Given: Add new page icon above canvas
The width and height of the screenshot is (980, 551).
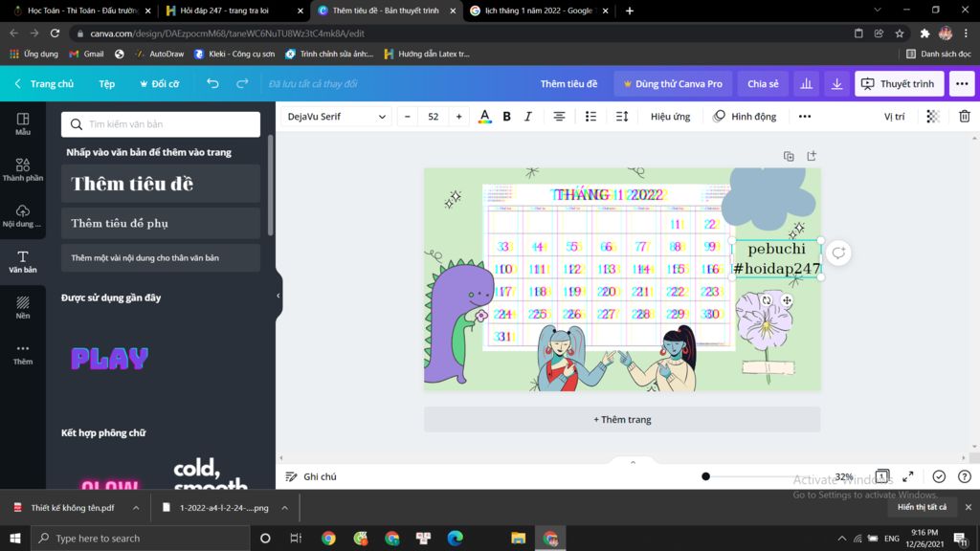Looking at the screenshot, I should click(x=812, y=156).
